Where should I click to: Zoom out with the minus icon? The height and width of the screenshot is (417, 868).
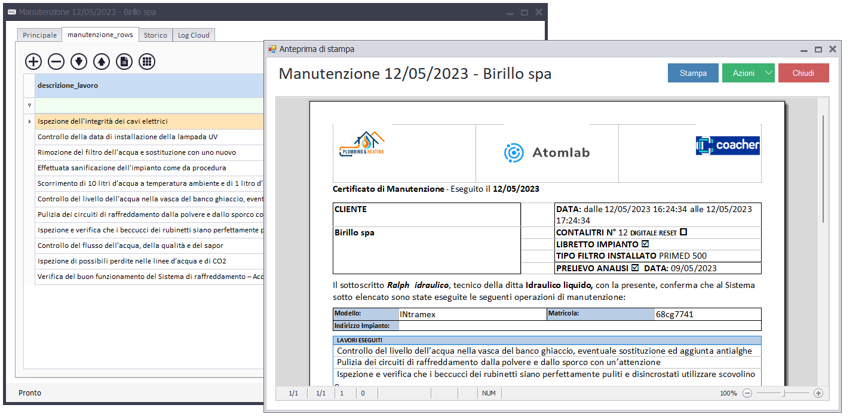(x=747, y=393)
